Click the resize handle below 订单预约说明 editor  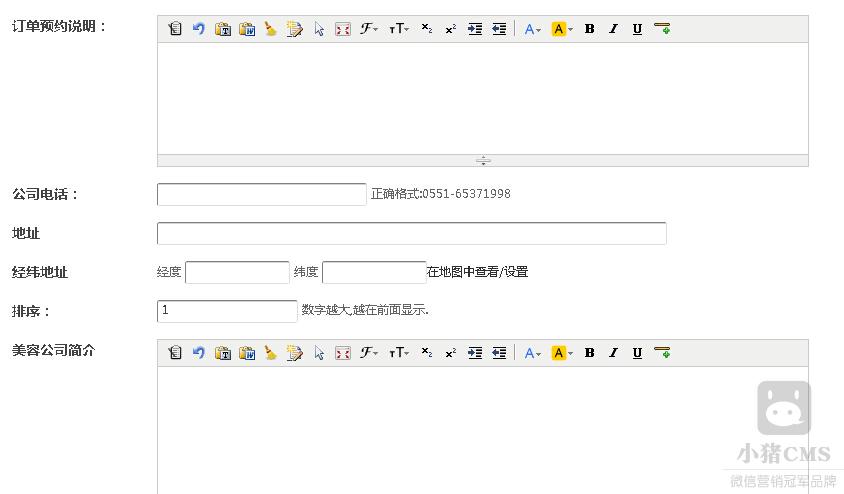tap(483, 160)
